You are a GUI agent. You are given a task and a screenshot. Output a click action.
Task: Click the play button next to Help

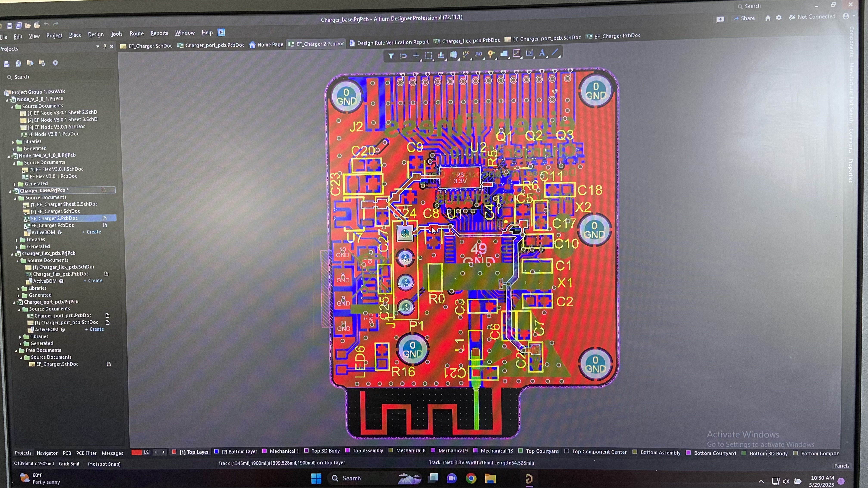click(x=221, y=32)
